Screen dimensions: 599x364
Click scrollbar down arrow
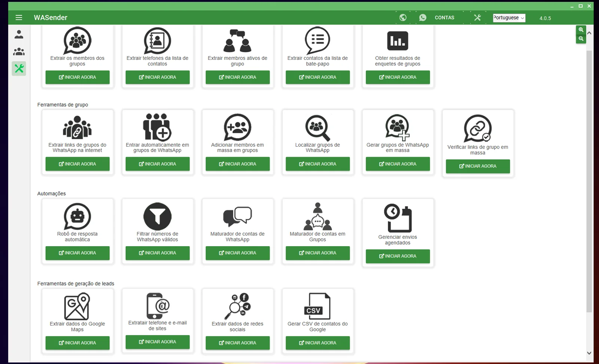point(589,353)
